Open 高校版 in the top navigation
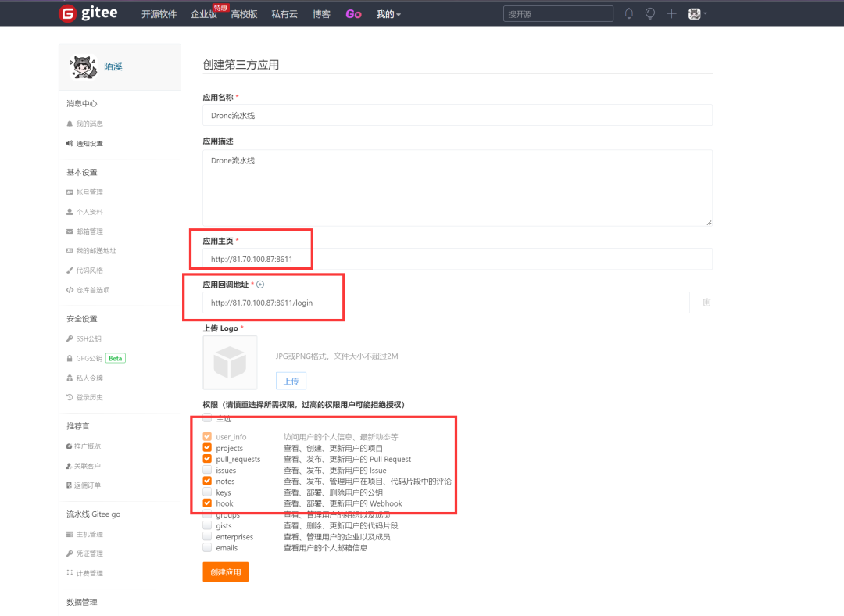 (x=244, y=14)
